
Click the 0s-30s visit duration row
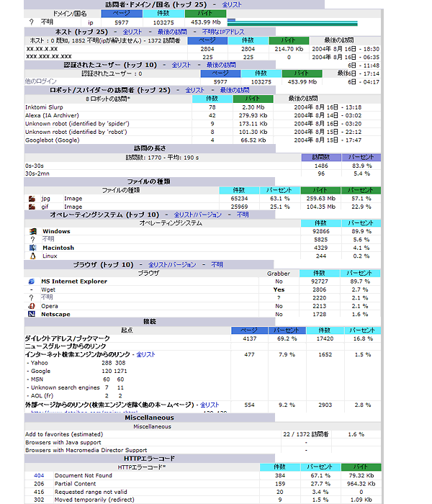click(x=202, y=166)
